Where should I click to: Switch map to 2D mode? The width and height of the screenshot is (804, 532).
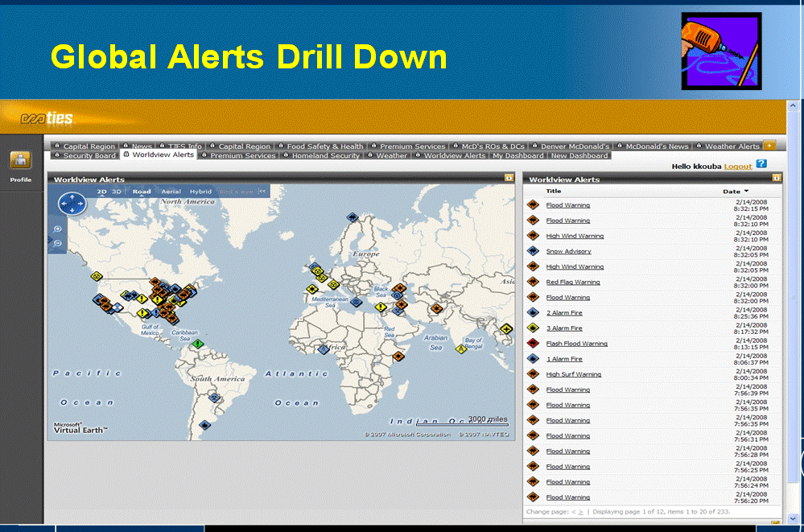(101, 192)
